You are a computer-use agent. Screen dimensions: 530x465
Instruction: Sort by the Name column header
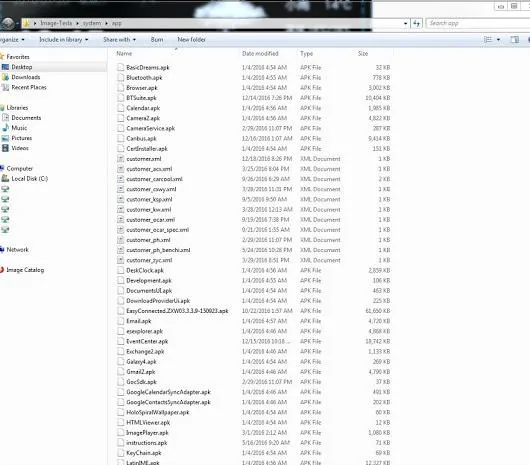[x=124, y=53]
